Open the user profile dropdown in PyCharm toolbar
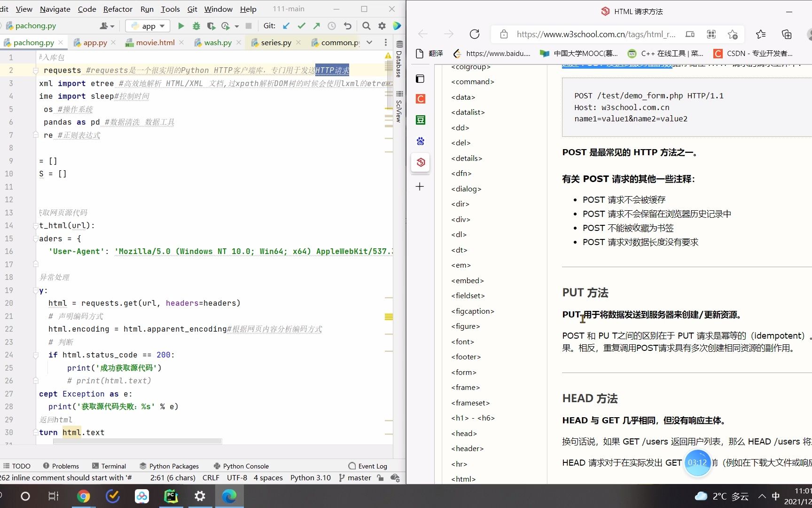Viewport: 812px width, 508px height. click(107, 26)
